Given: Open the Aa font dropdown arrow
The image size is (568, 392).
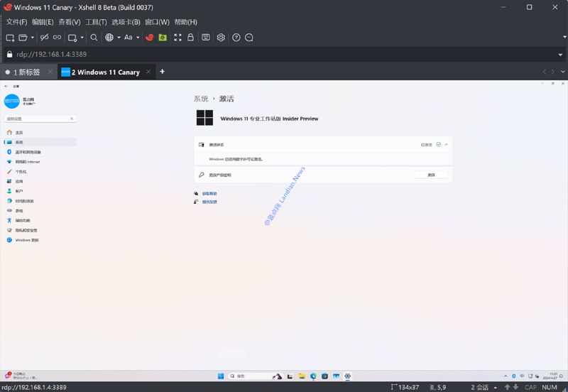Looking at the screenshot, I should tap(138, 38).
